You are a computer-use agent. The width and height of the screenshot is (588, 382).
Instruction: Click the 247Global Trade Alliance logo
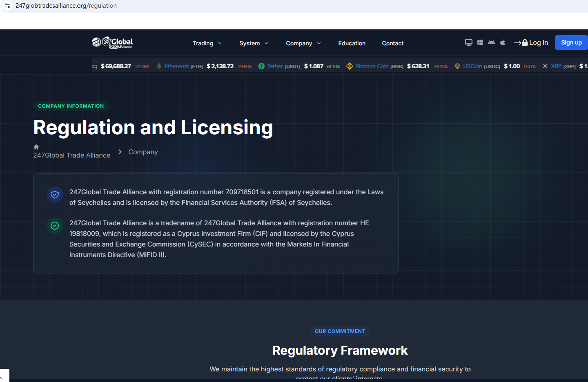tap(112, 42)
